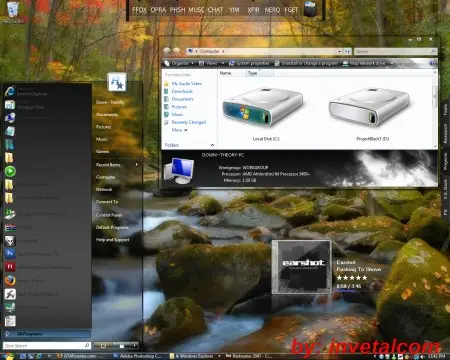Launch FFOX from the top dock
Screen dimensions: 450x360
pos(139,10)
